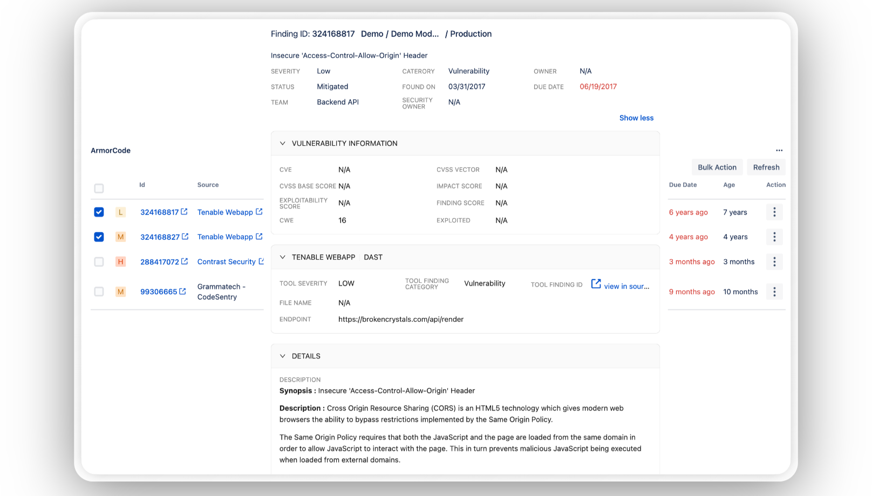
Task: Open the ellipsis menu above Bulk Action
Action: pos(779,151)
